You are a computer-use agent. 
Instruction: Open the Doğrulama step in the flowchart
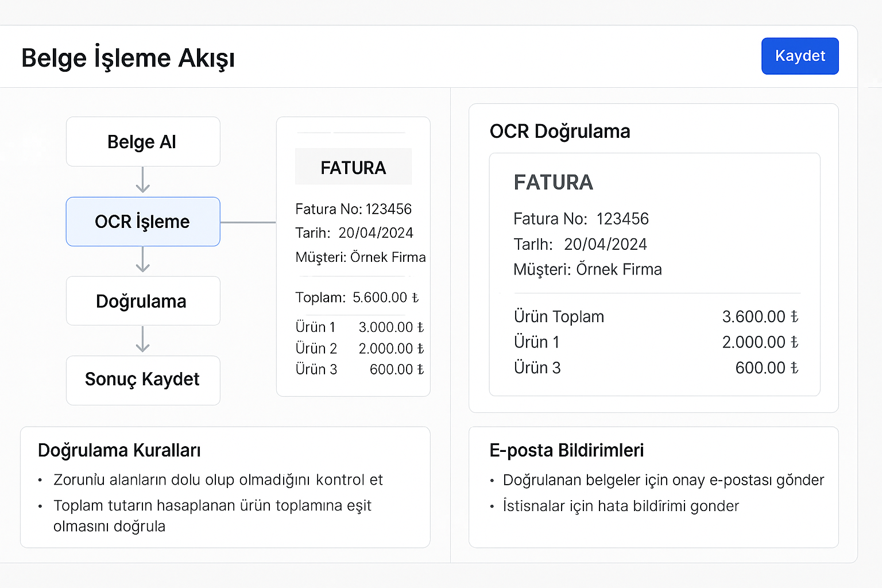[x=142, y=301]
